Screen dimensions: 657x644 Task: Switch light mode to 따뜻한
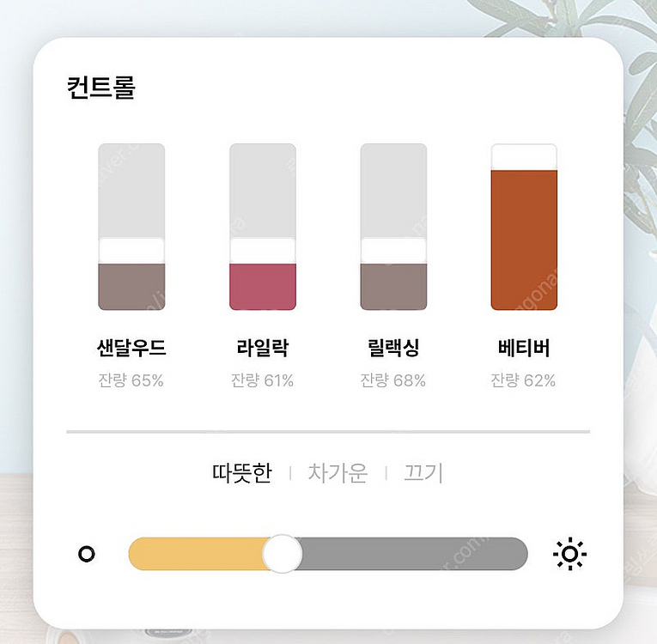(241, 473)
